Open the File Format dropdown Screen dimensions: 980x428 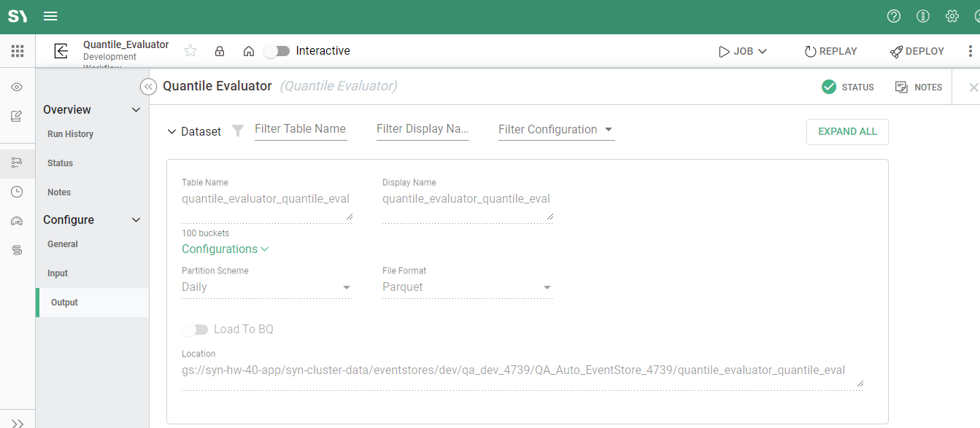(x=467, y=287)
